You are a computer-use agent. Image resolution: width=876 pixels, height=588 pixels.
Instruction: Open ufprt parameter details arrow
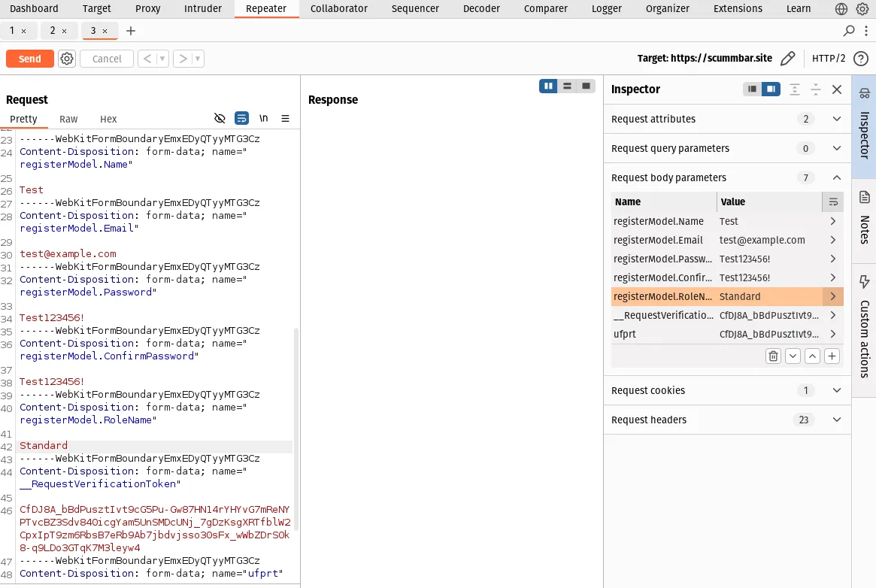click(833, 334)
